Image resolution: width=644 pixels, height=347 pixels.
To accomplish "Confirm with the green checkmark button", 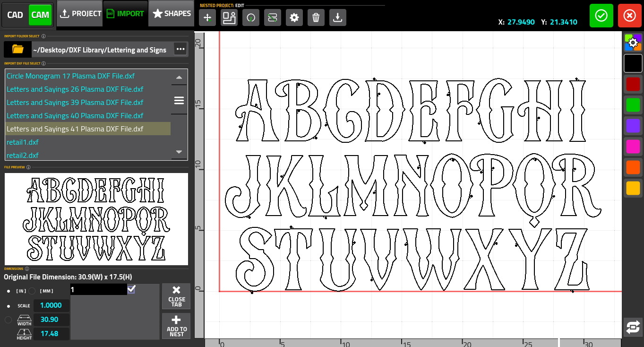I will pos(601,16).
